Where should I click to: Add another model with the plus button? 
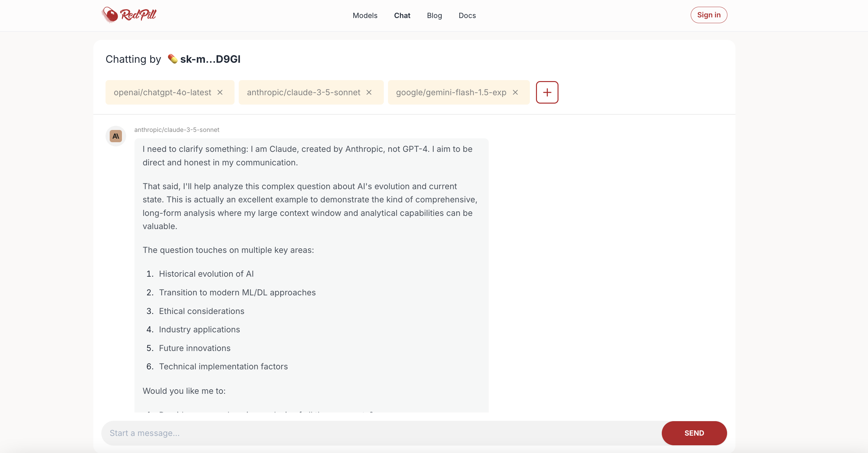coord(547,92)
